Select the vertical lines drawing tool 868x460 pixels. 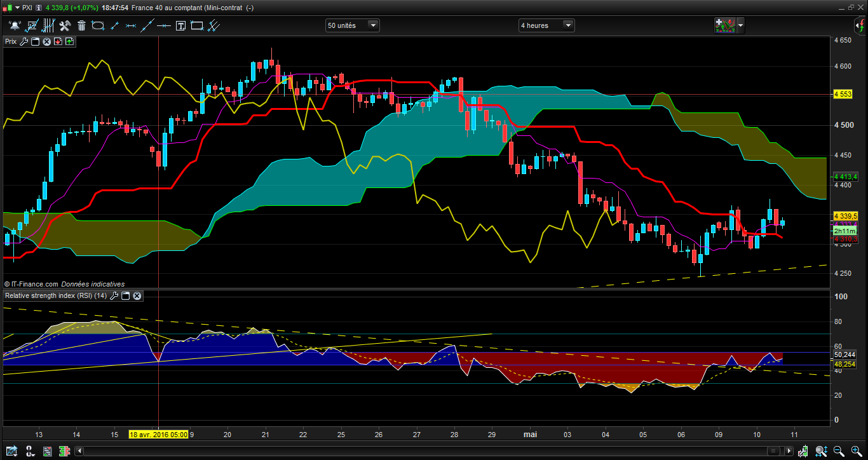tap(48, 25)
